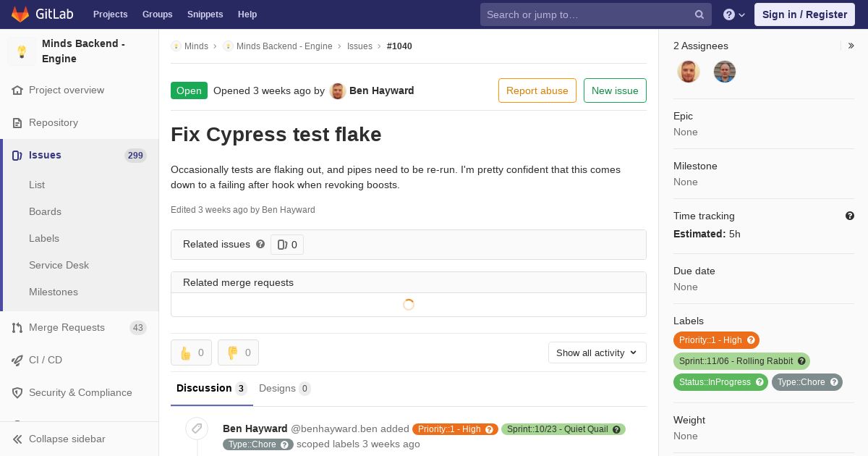Open Security & Compliance shield item
The height and width of the screenshot is (456, 868).
pos(79,392)
